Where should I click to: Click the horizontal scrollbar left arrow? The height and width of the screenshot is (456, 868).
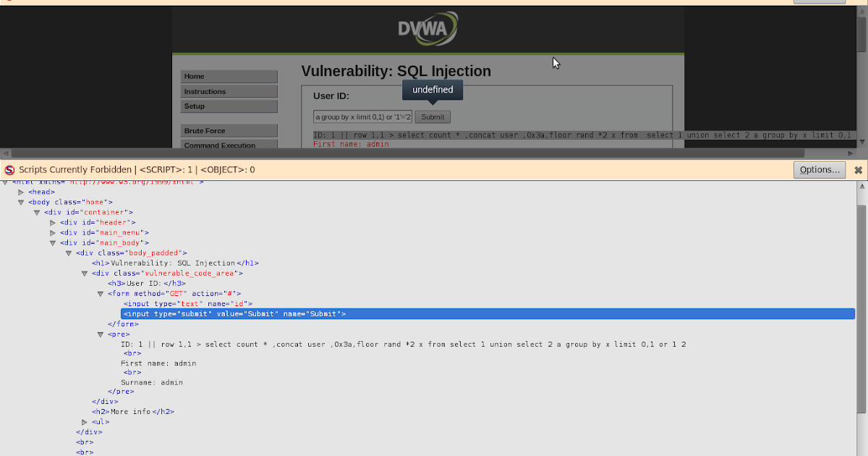coord(7,153)
